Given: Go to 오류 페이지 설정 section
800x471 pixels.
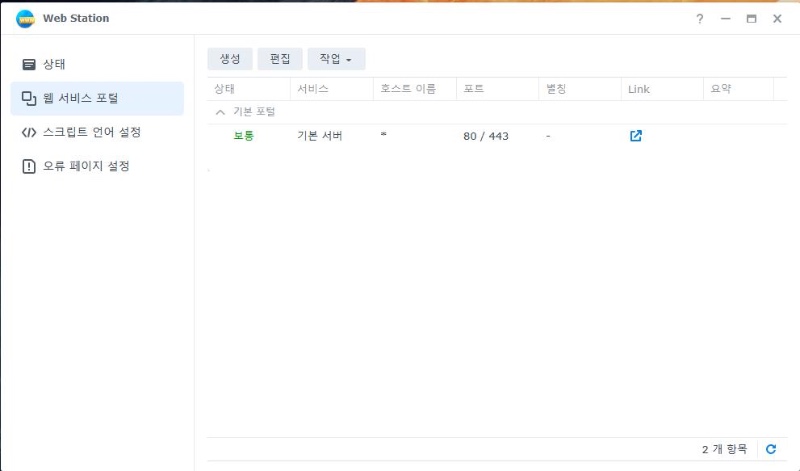Looking at the screenshot, I should click(86, 166).
